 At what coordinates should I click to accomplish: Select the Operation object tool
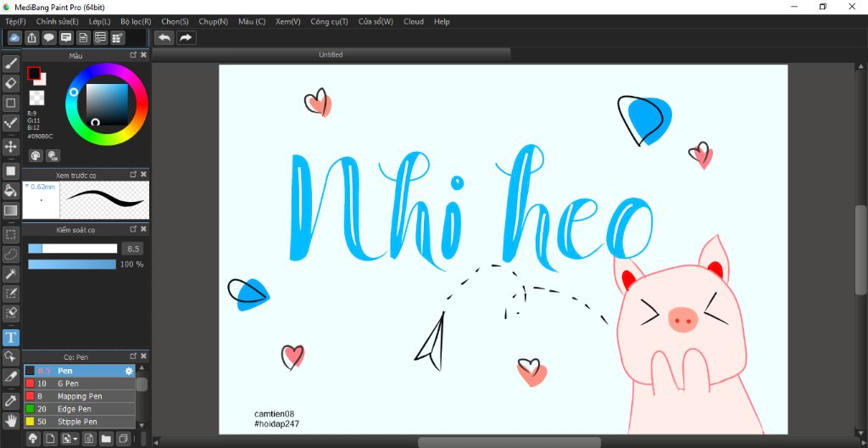(x=10, y=356)
